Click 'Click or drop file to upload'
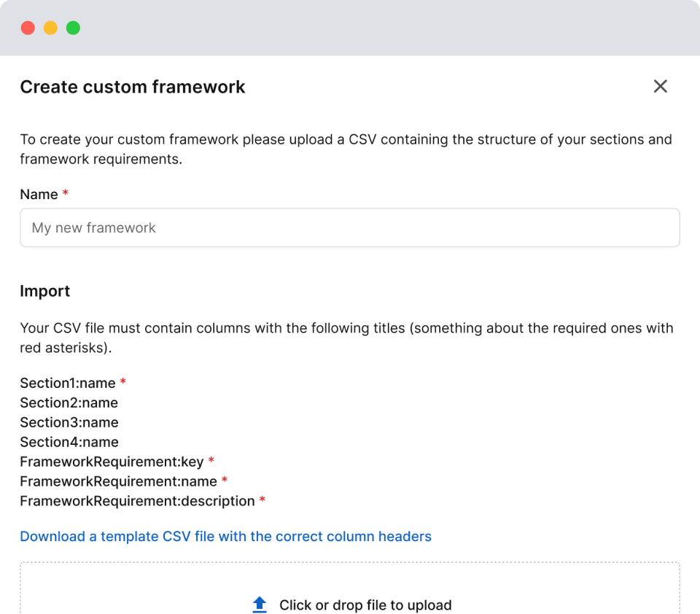Viewport: 700px width, 614px height. pyautogui.click(x=365, y=605)
